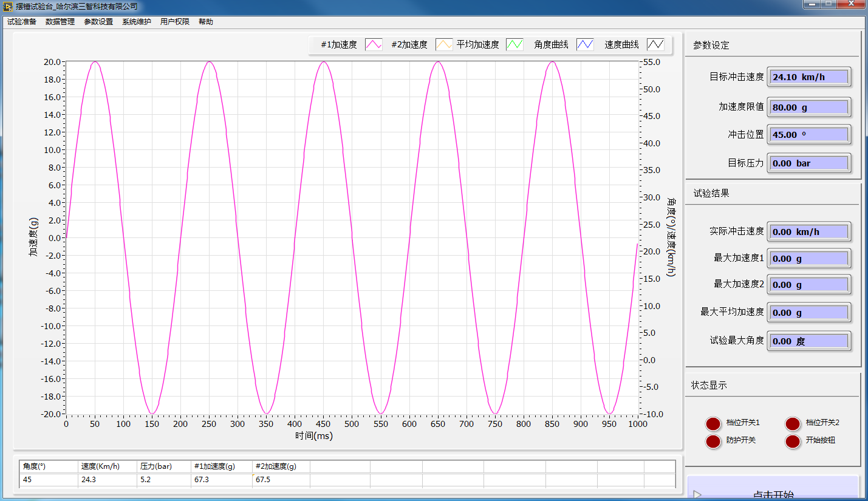Open the 帮助 menu
This screenshot has height=501, width=868.
pyautogui.click(x=206, y=22)
